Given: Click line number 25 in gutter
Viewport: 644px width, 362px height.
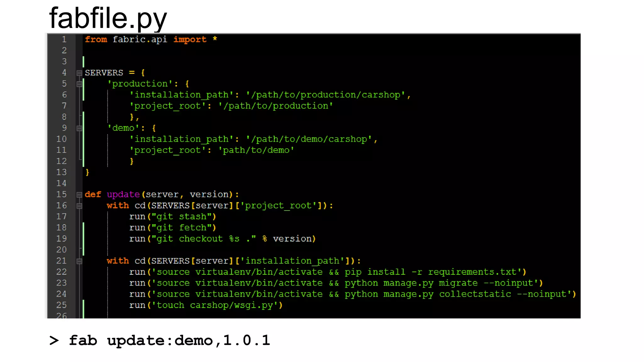Looking at the screenshot, I should tap(61, 305).
